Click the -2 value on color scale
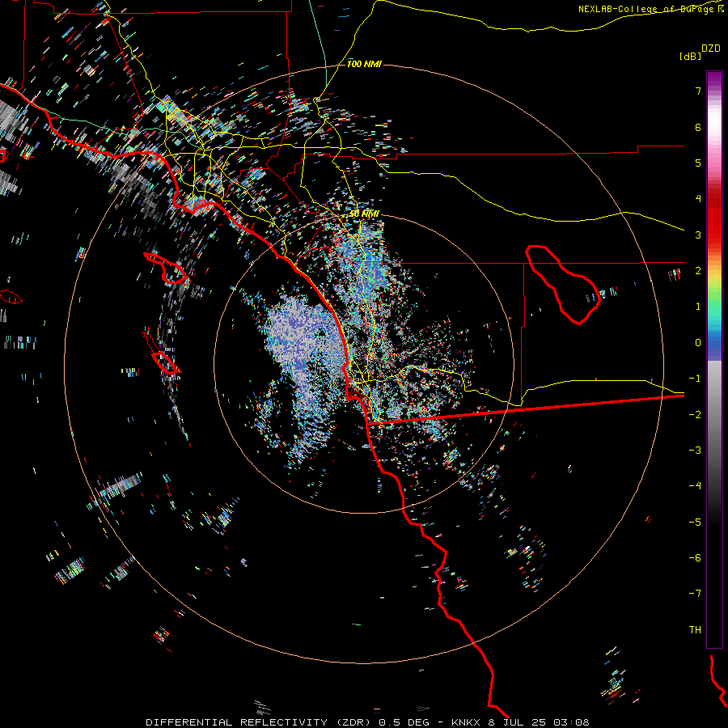 [695, 415]
